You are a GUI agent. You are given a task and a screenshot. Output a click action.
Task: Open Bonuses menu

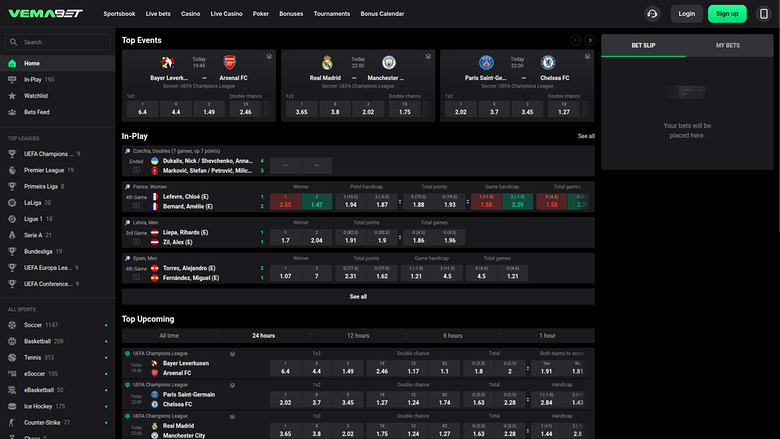[x=291, y=14]
